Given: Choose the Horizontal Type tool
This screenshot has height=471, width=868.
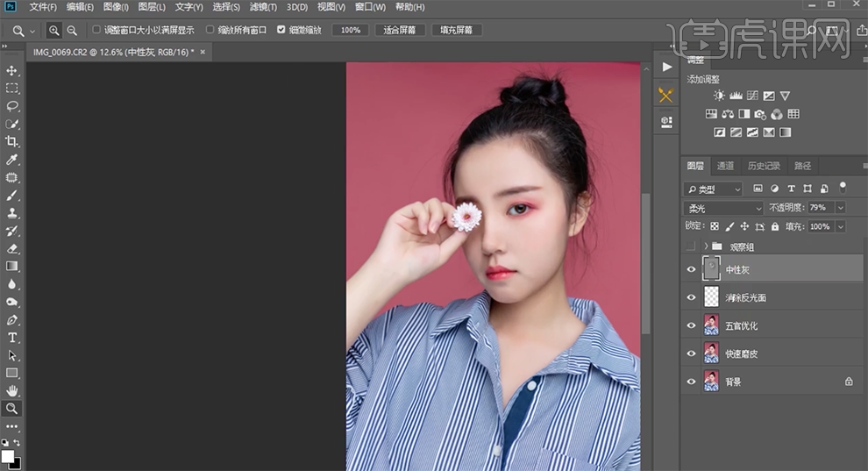Looking at the screenshot, I should click(x=12, y=338).
